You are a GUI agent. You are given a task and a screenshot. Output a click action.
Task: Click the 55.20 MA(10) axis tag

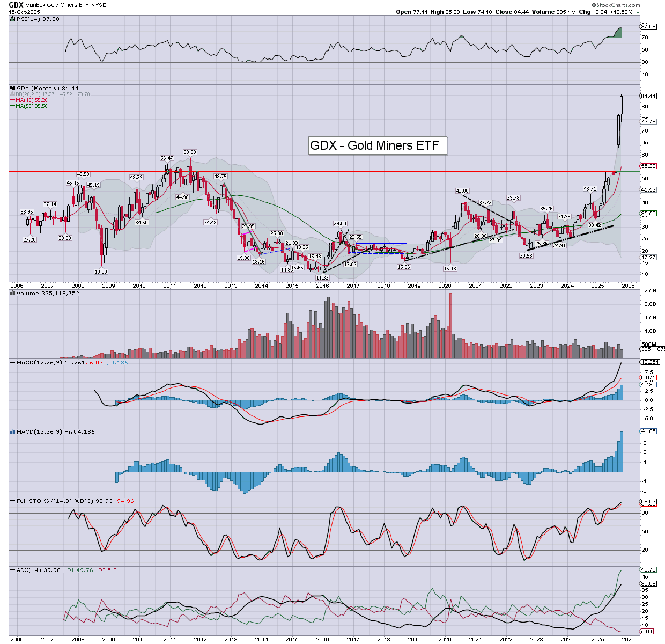tap(648, 166)
